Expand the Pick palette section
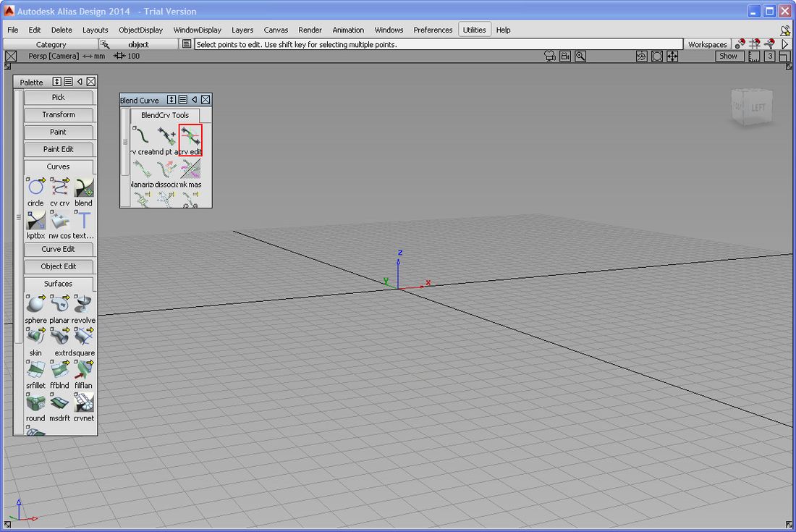796x532 pixels. (59, 97)
